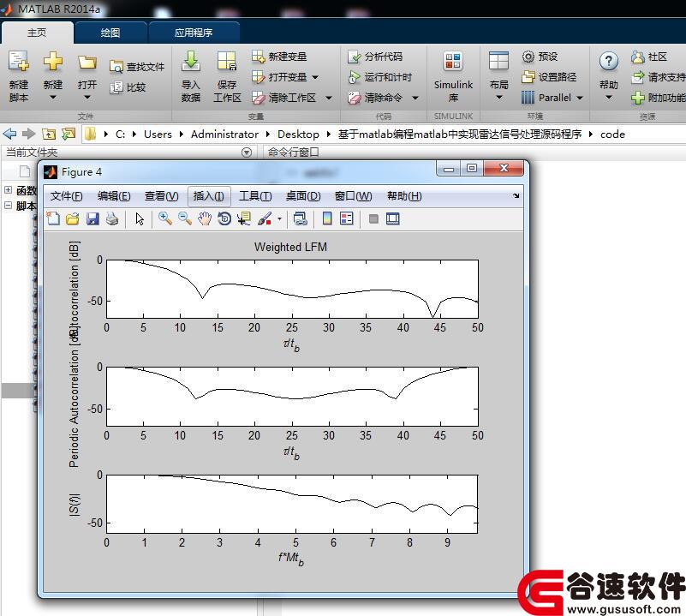Viewport: 686px width, 616px height.
Task: Click the Analyze Code (分析代码) icon
Action: point(354,57)
